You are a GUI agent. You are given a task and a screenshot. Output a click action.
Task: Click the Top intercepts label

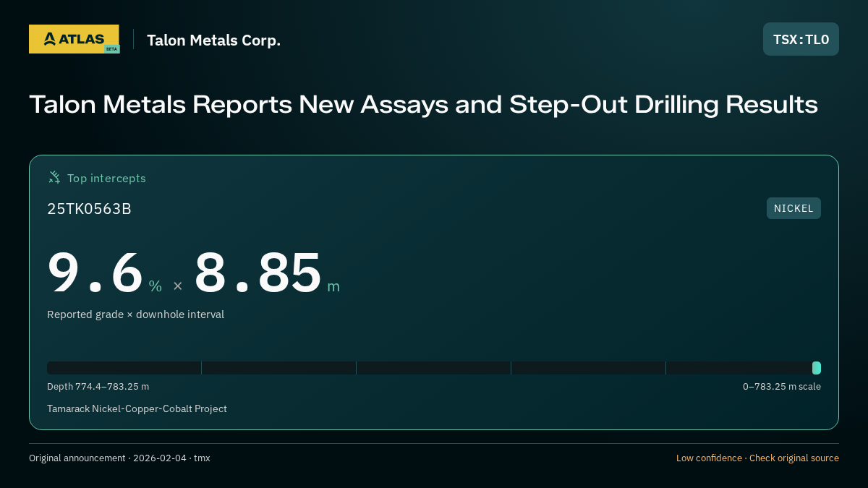(x=106, y=178)
